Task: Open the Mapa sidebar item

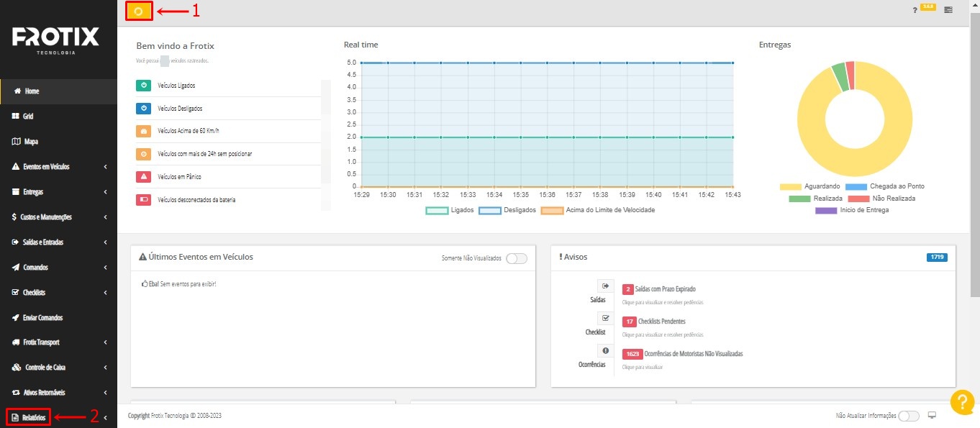Action: (30, 142)
